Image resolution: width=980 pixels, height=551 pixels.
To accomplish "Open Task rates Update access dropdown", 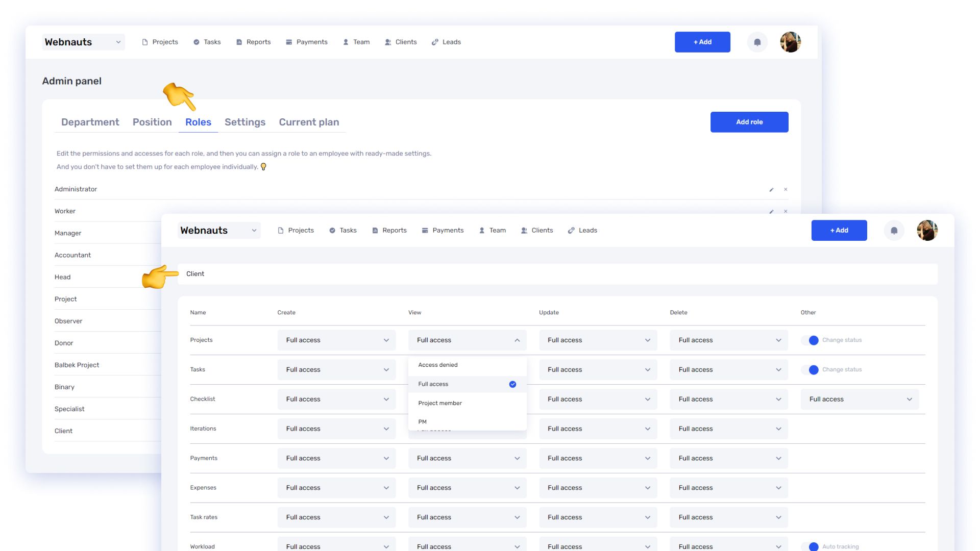I will [x=598, y=517].
